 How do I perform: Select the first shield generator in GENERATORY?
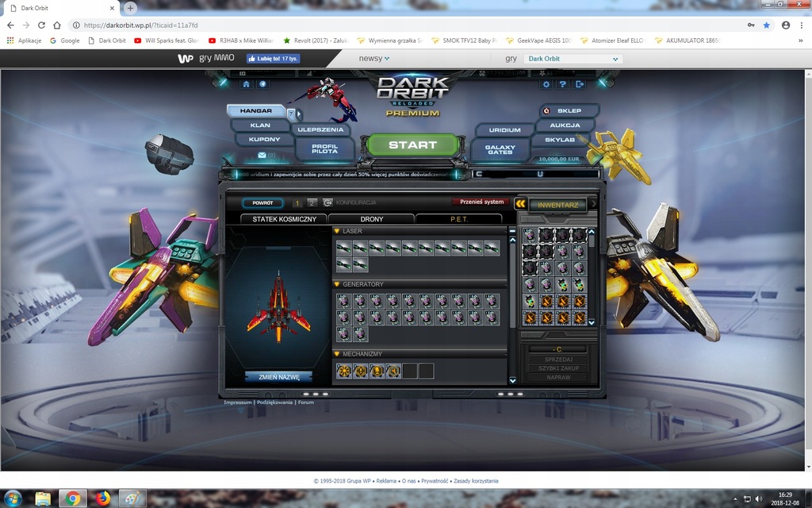click(x=344, y=301)
